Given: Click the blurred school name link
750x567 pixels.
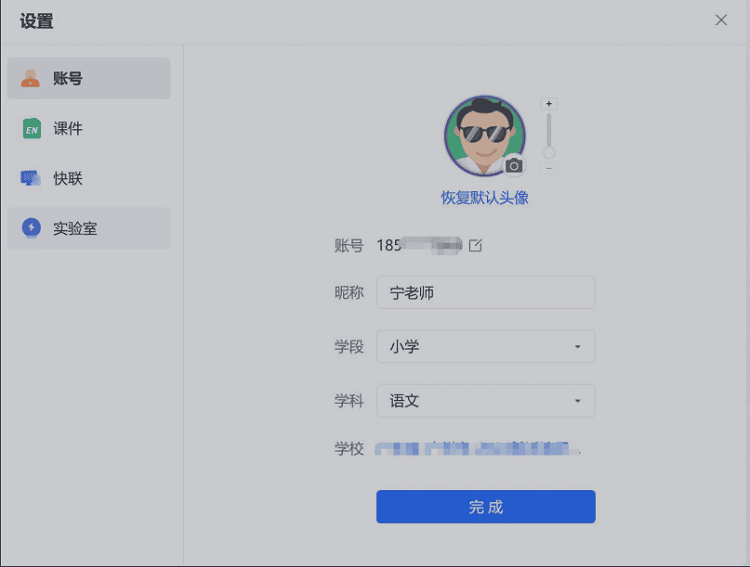Looking at the screenshot, I should coord(477,449).
